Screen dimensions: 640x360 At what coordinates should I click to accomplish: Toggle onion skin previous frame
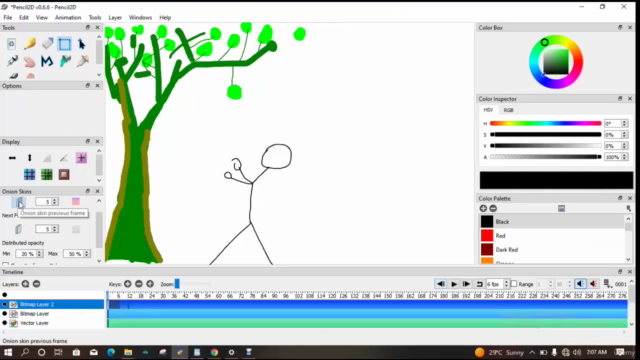pyautogui.click(x=19, y=202)
